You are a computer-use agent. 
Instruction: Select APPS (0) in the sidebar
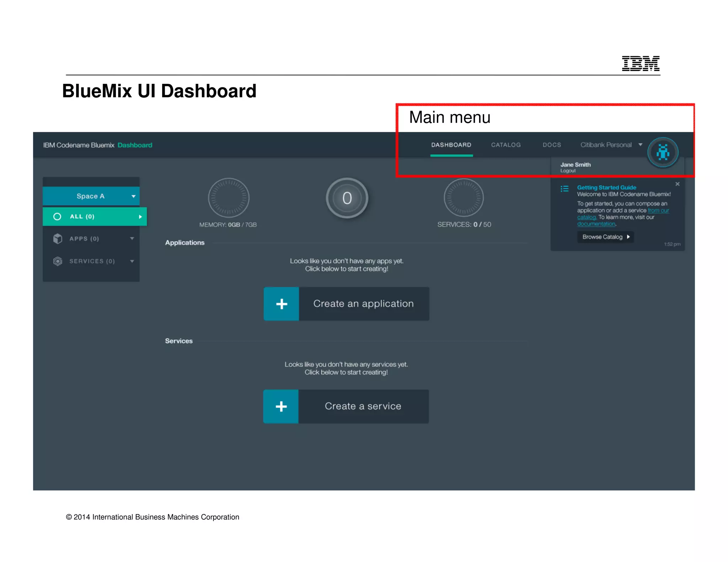91,239
